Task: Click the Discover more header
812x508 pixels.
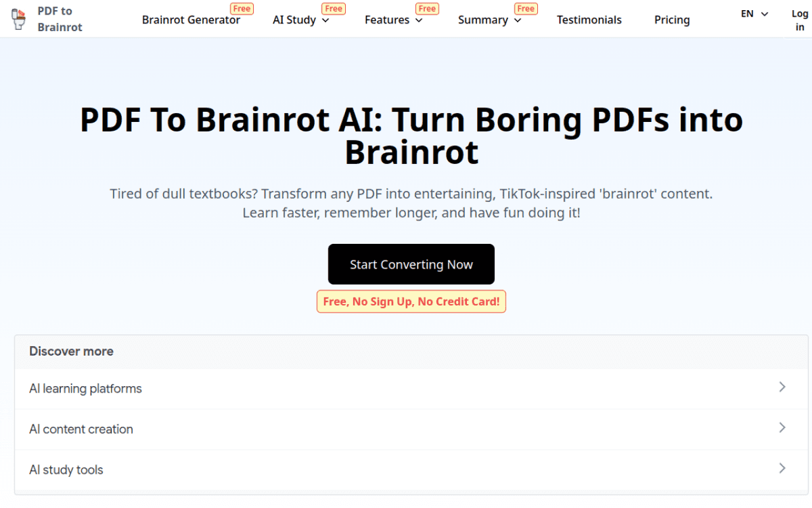Action: tap(71, 351)
